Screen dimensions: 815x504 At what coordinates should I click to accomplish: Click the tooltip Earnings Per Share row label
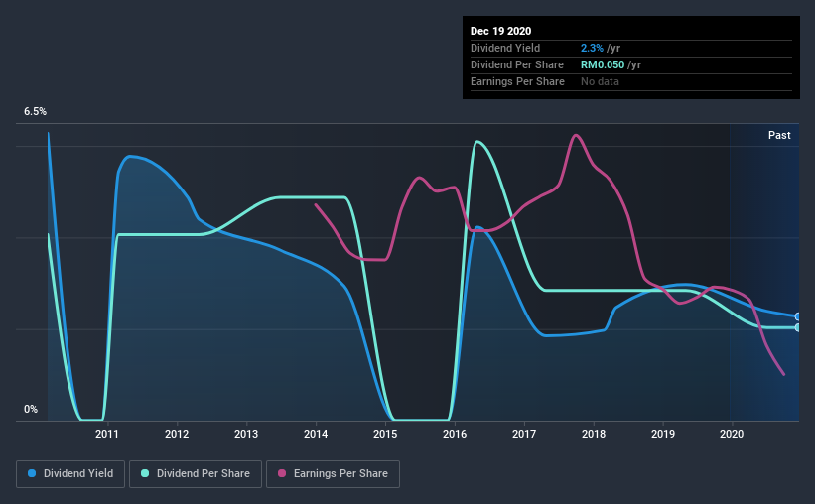[x=517, y=81]
